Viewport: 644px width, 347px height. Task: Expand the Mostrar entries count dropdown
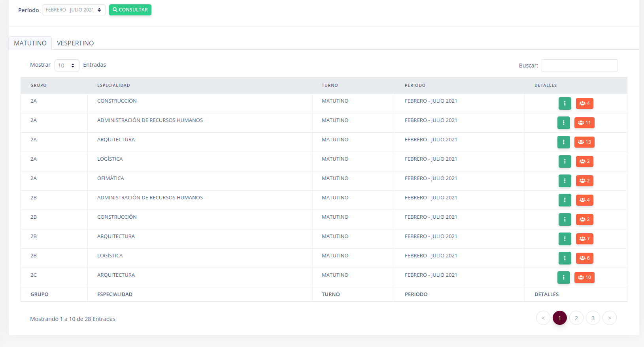pos(67,66)
